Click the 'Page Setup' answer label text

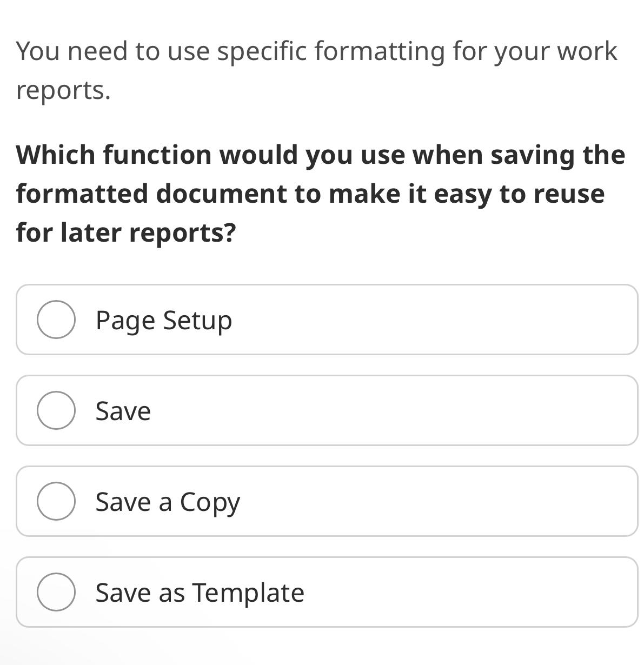(x=164, y=321)
